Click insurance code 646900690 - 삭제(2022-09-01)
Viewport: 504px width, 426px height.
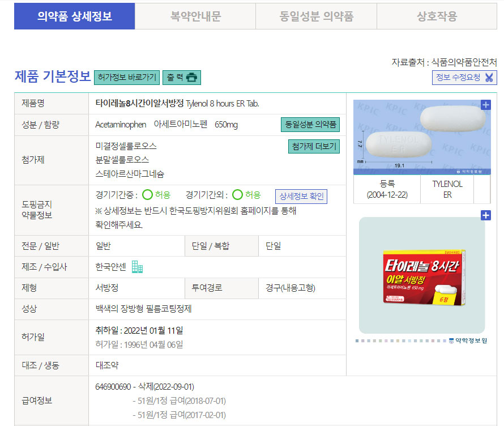click(x=144, y=386)
